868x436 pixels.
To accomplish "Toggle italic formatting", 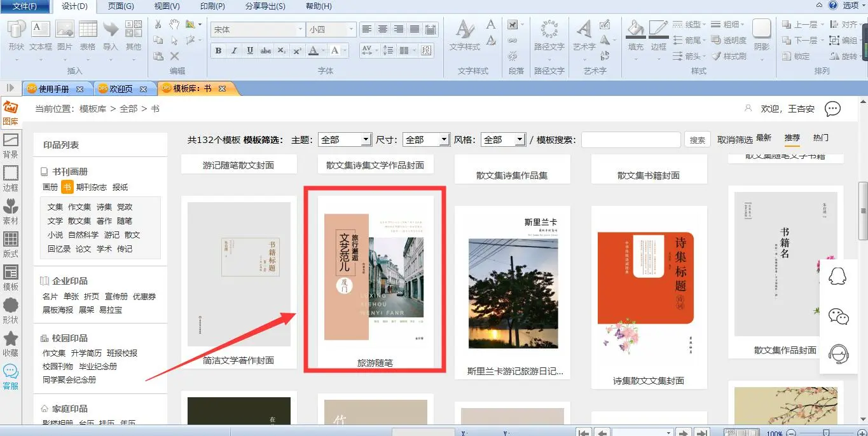I will click(234, 51).
